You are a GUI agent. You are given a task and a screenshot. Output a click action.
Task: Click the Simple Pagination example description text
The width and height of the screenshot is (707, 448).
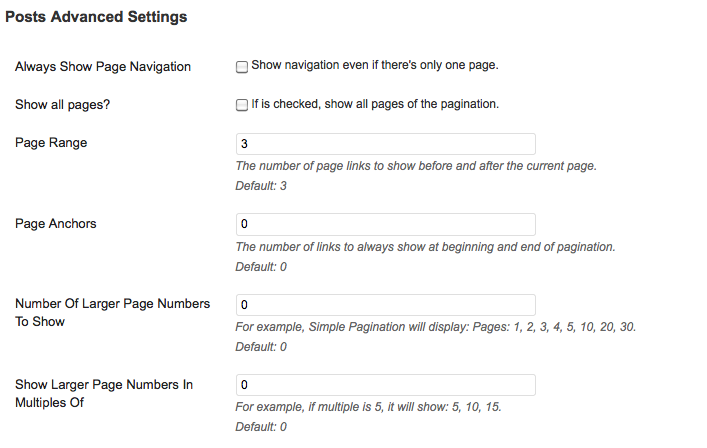[436, 327]
